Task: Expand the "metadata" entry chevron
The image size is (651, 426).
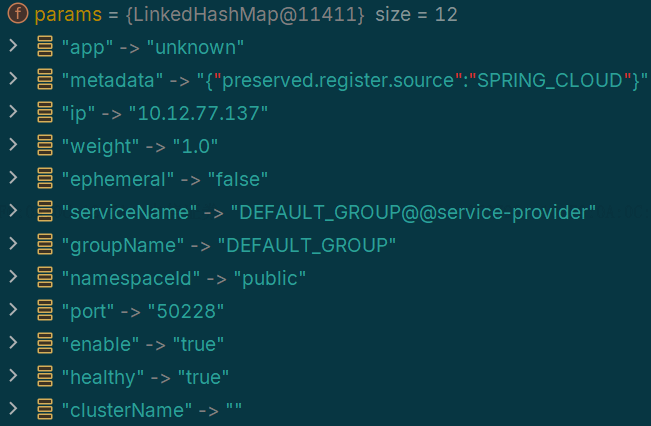Action: tap(13, 78)
